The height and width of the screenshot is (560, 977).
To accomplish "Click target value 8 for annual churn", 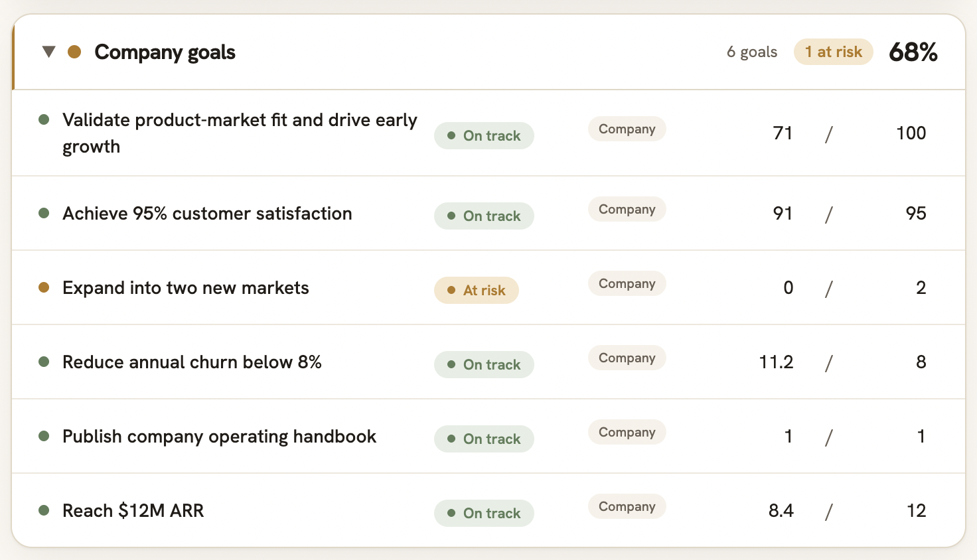I will pyautogui.click(x=921, y=362).
